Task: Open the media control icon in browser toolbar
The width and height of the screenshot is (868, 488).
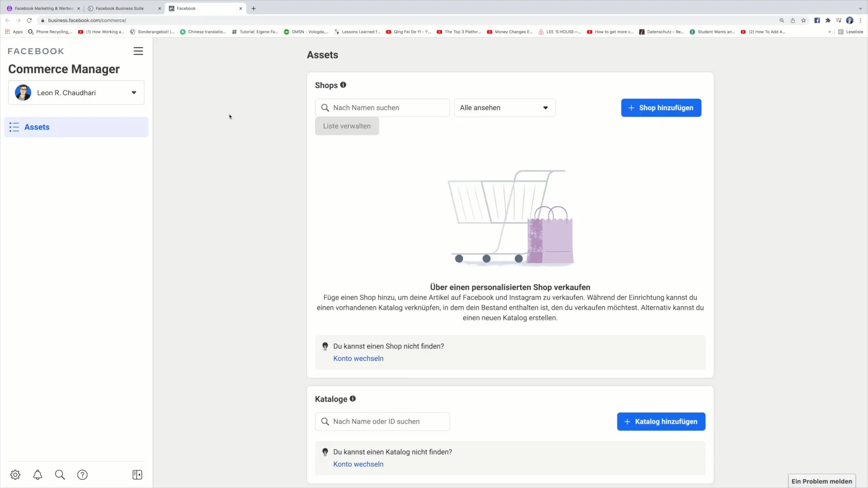Action: coord(839,20)
